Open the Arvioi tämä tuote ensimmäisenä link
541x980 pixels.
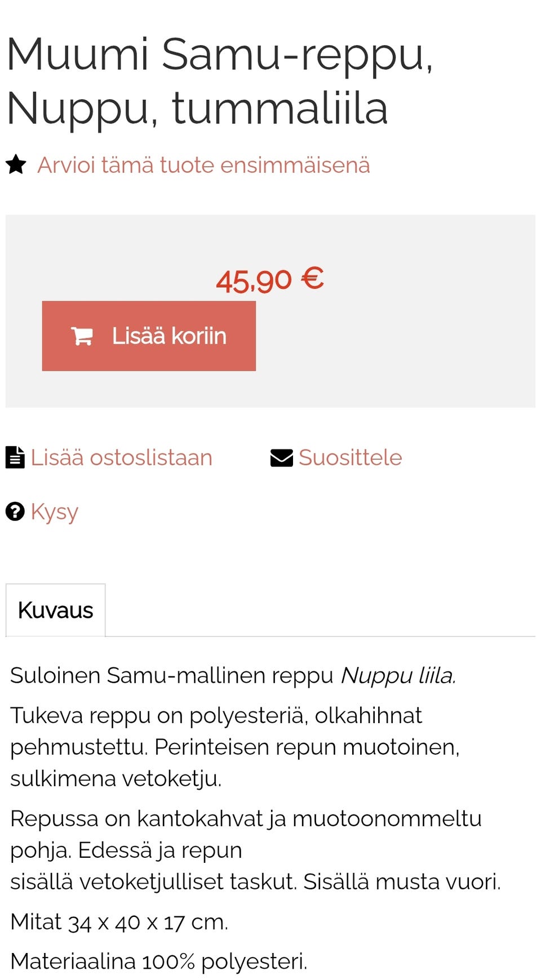click(x=204, y=164)
